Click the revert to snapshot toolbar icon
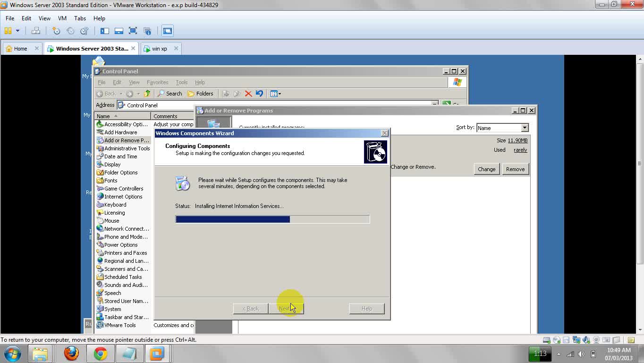Image resolution: width=644 pixels, height=363 pixels. point(70,31)
